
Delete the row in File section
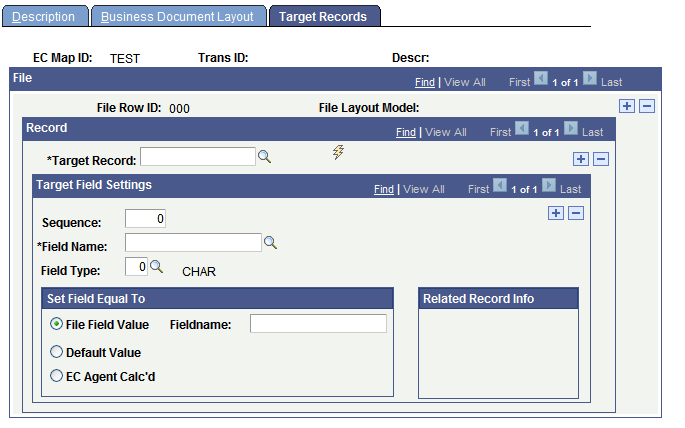647,106
